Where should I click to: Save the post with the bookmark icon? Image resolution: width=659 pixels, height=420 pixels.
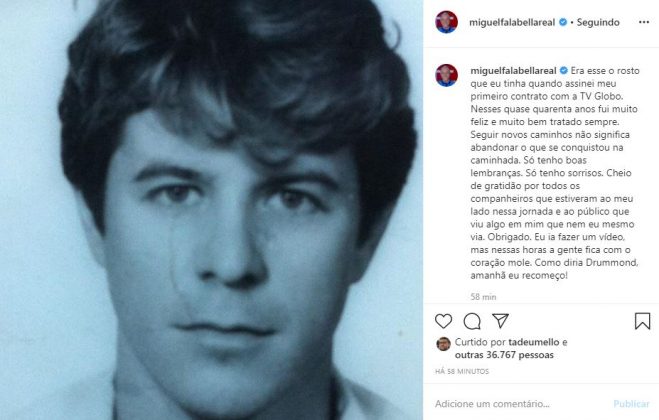(642, 321)
